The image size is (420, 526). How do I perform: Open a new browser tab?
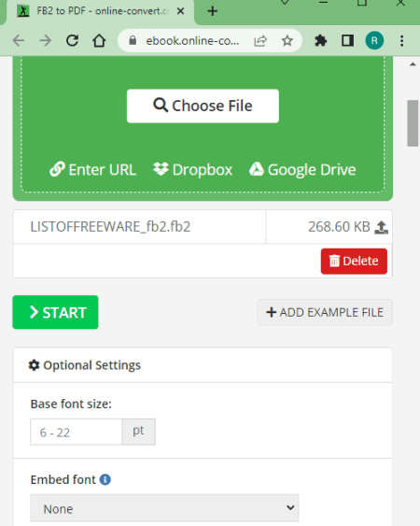click(212, 11)
